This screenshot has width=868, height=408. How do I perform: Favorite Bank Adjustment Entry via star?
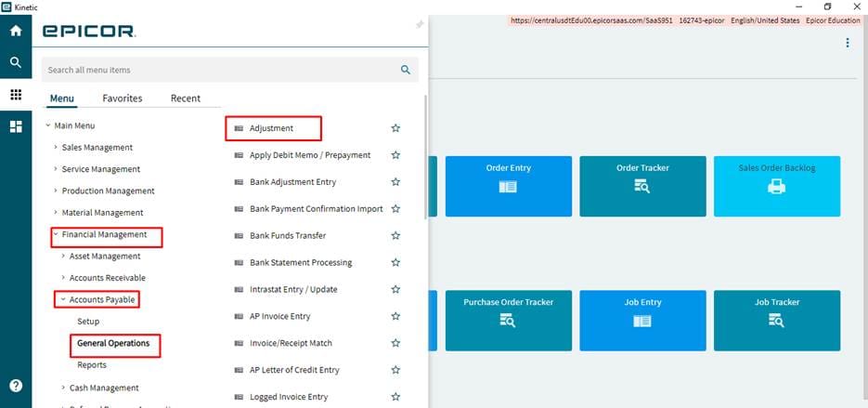395,182
